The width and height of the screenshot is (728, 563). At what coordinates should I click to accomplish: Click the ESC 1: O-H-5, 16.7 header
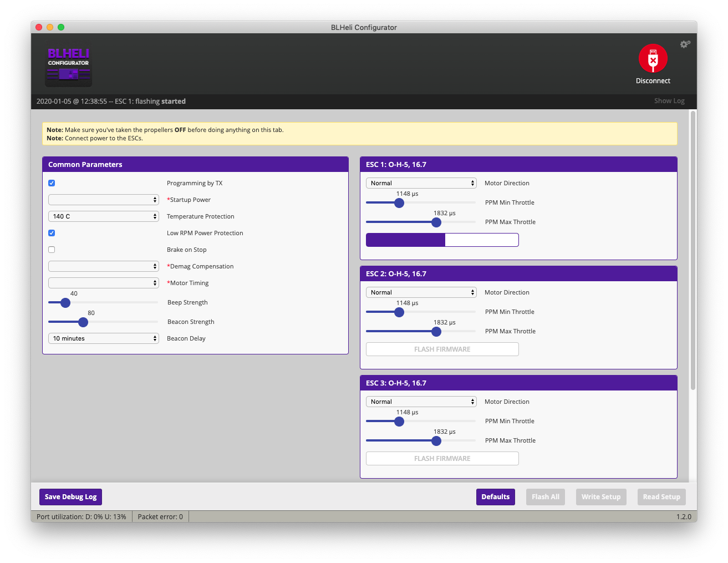(518, 164)
